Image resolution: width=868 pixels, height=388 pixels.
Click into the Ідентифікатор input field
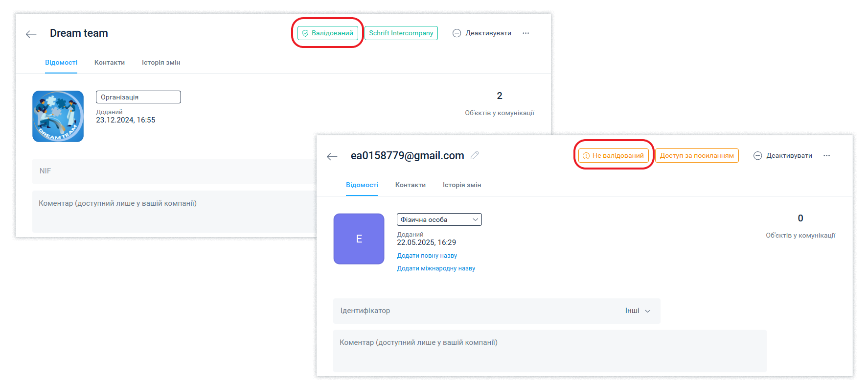tap(470, 311)
